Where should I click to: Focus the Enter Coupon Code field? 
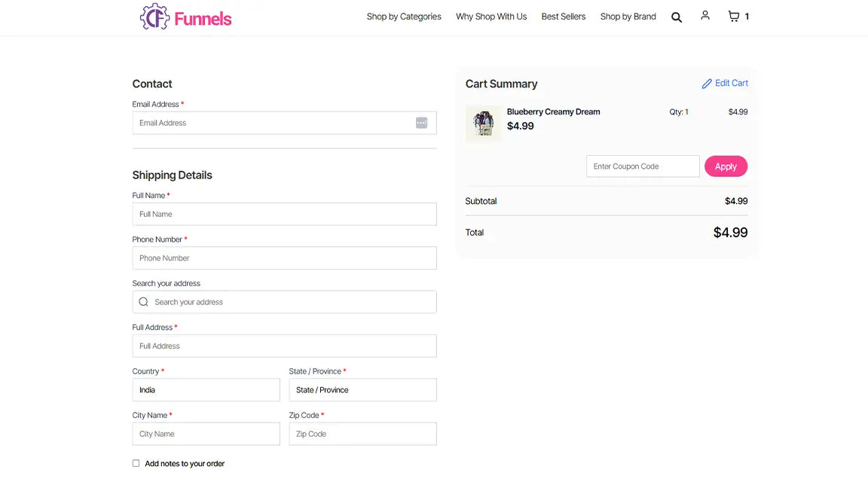click(643, 166)
